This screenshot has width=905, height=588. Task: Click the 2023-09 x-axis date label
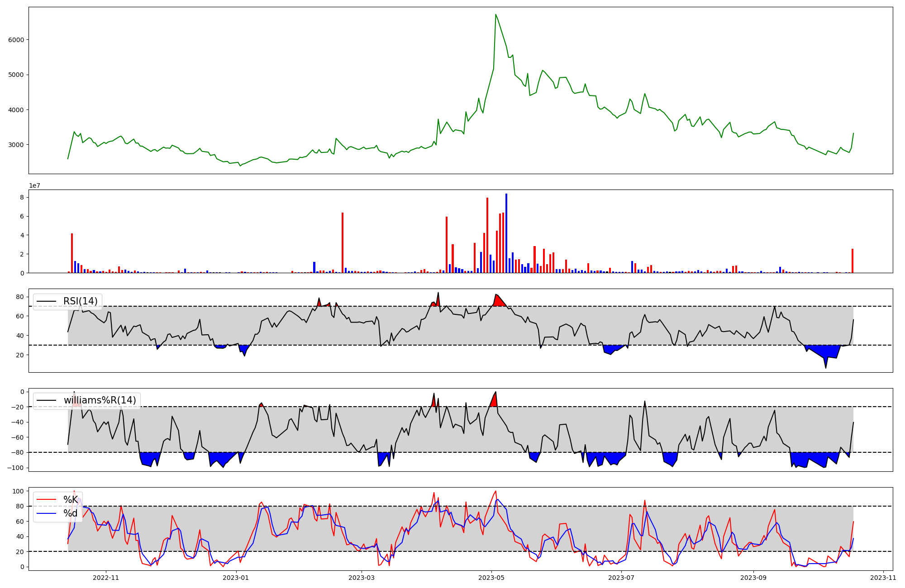click(754, 578)
